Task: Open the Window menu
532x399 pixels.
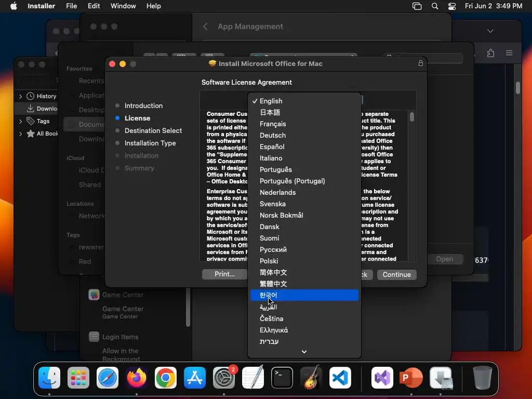Action: coord(123,6)
